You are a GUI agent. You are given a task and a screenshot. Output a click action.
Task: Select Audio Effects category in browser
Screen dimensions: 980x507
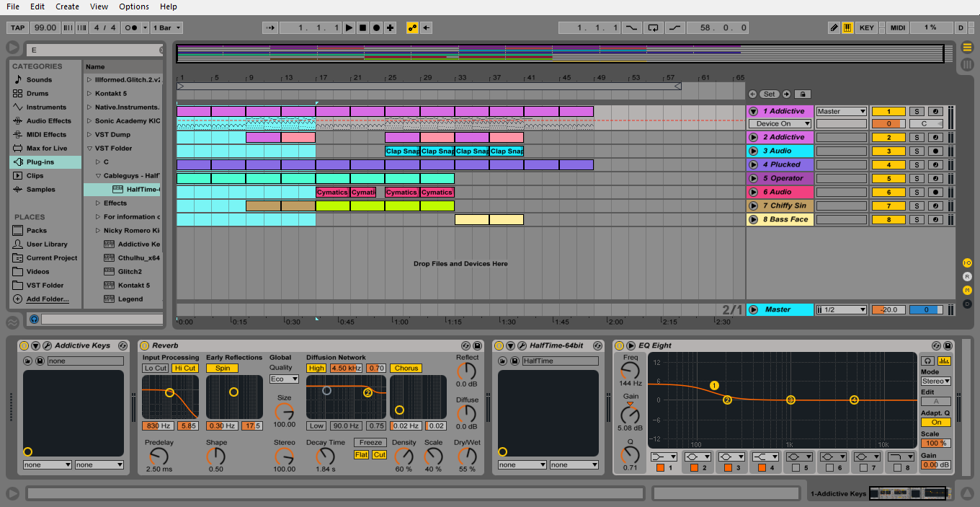(45, 120)
